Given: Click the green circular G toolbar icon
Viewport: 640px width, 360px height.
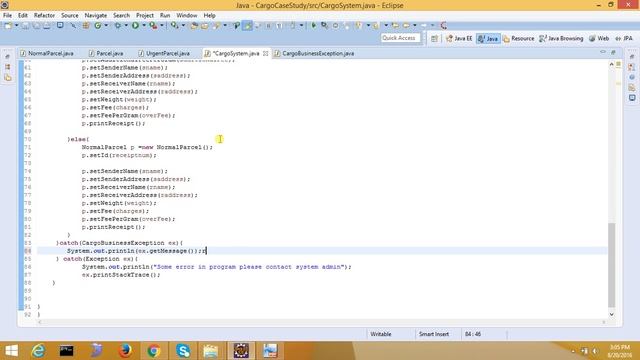Looking at the screenshot, I should click(x=98, y=25).
